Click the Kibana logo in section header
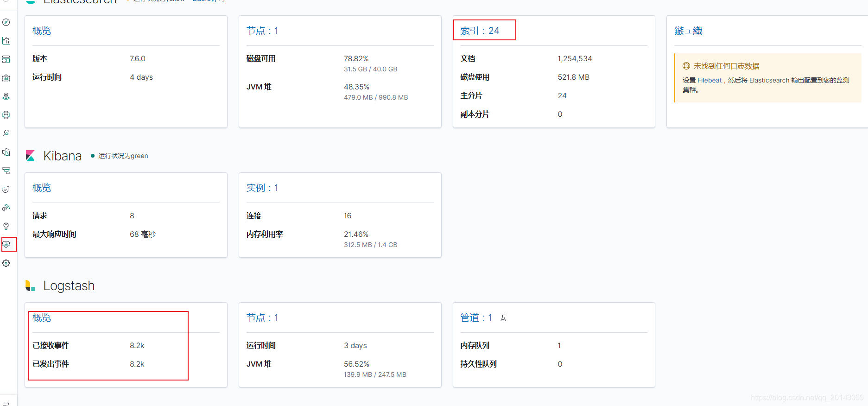868x406 pixels. [x=31, y=156]
